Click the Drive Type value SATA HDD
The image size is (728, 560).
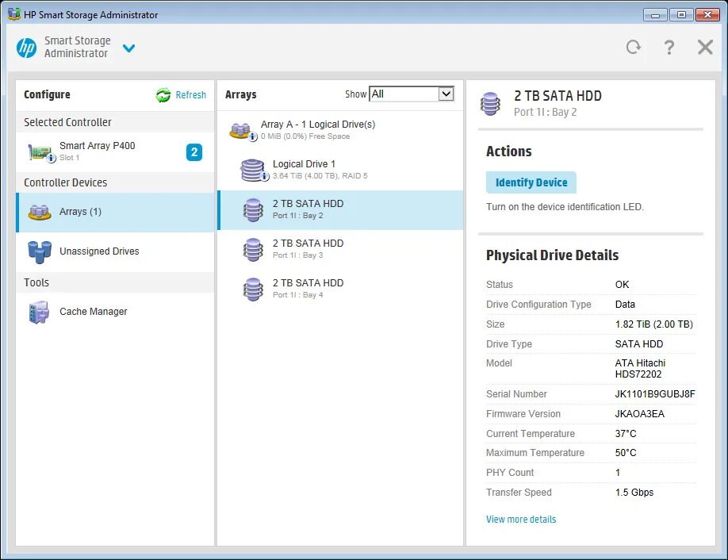click(639, 344)
